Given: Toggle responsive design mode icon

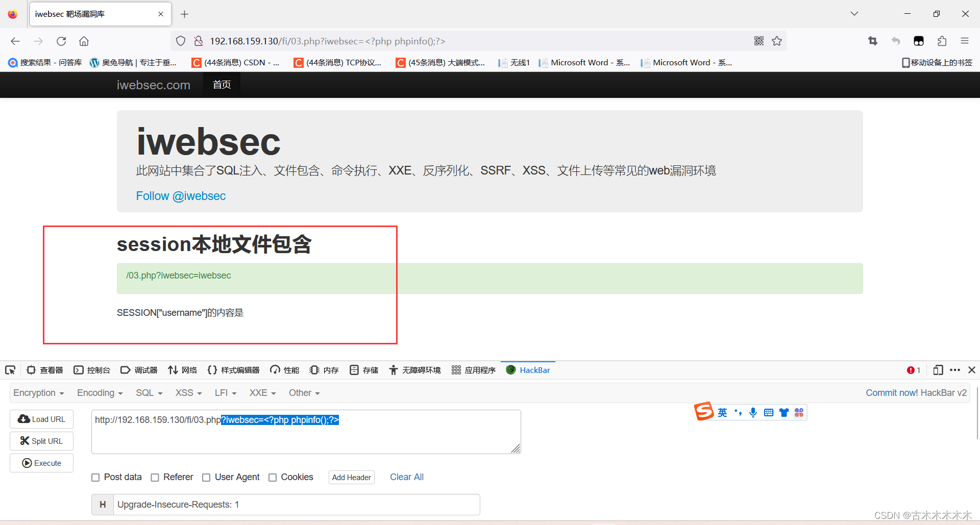Looking at the screenshot, I should pyautogui.click(x=938, y=370).
